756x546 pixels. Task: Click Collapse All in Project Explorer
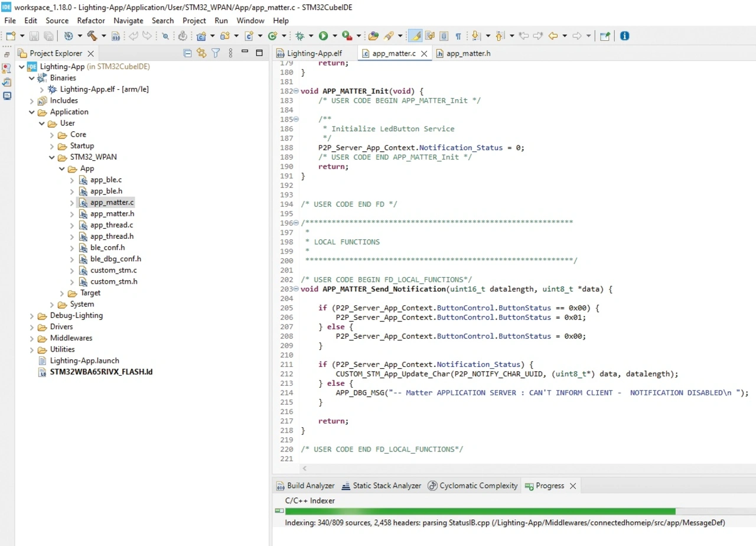click(x=188, y=53)
